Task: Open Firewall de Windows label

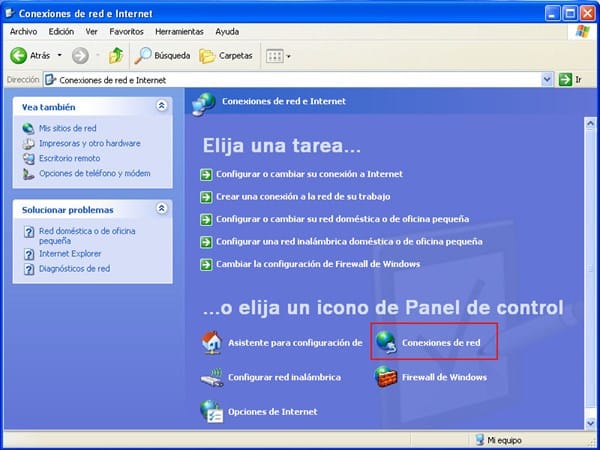Action: click(x=444, y=378)
